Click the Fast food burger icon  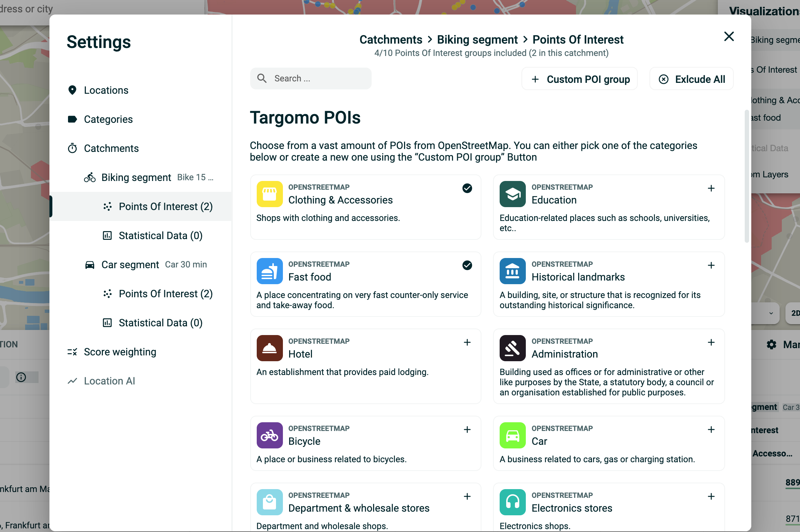269,271
